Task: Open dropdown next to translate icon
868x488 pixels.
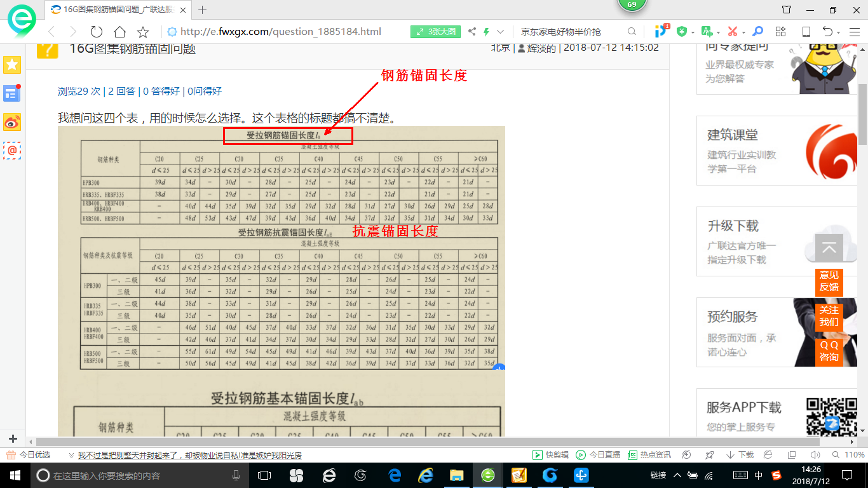Action: point(718,32)
